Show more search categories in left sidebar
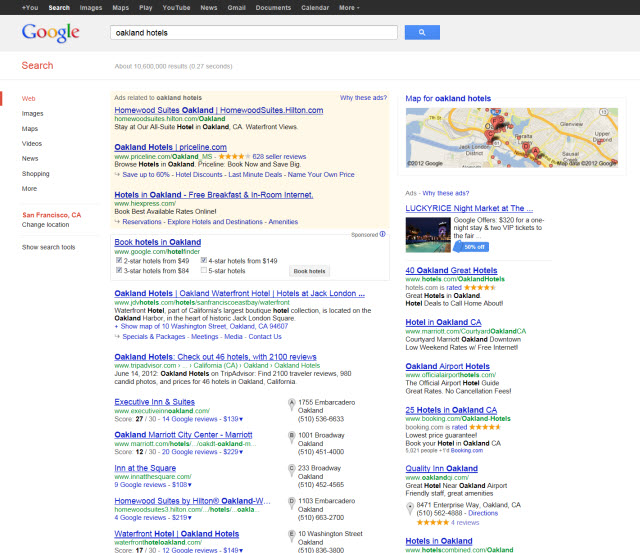Viewport: 640px width, 553px height. coord(29,189)
